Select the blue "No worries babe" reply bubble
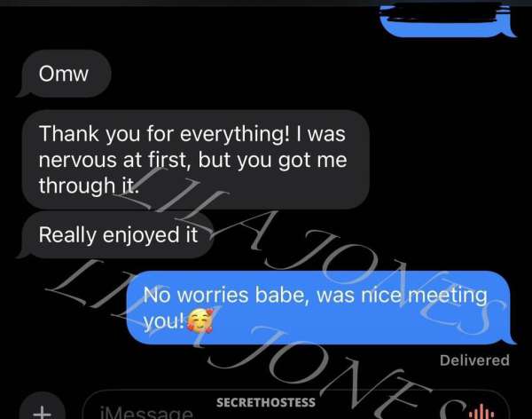This screenshot has height=419, width=532. click(321, 307)
